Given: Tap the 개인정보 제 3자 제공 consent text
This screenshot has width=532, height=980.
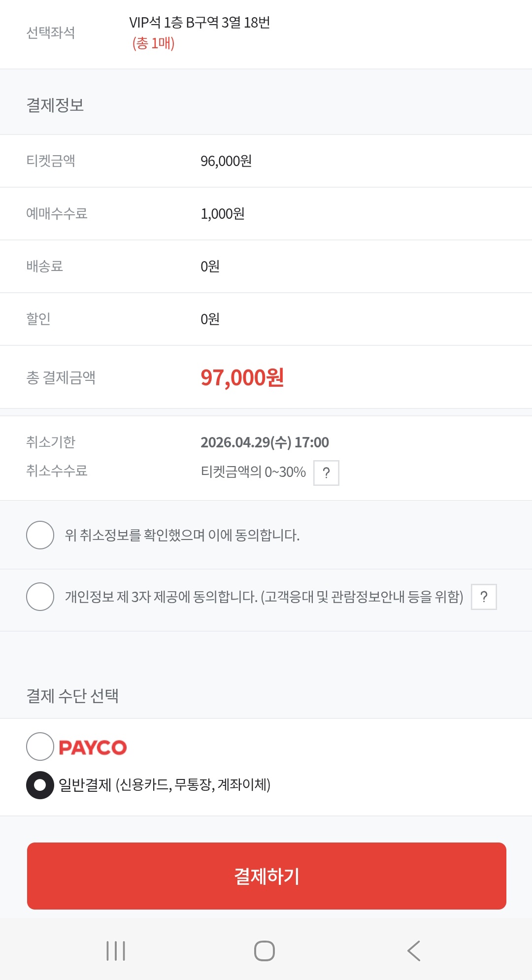Looking at the screenshot, I should [x=264, y=597].
